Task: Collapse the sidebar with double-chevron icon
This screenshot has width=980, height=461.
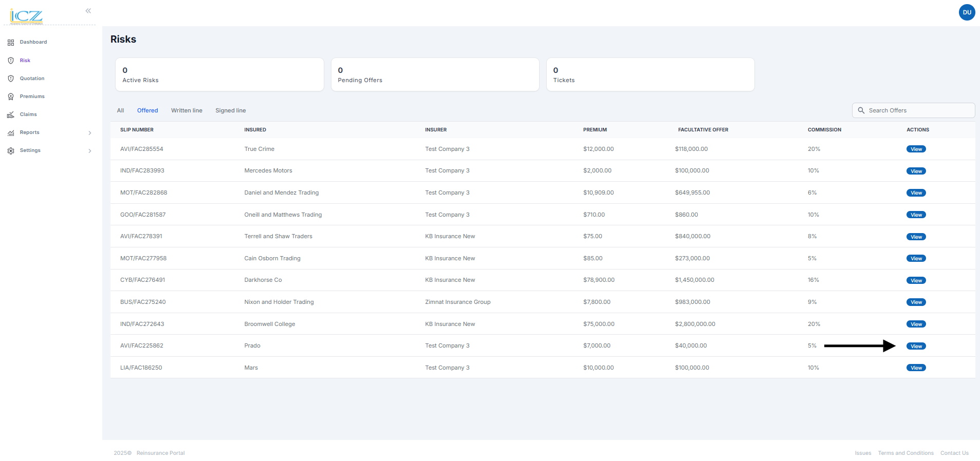Action: click(x=88, y=11)
